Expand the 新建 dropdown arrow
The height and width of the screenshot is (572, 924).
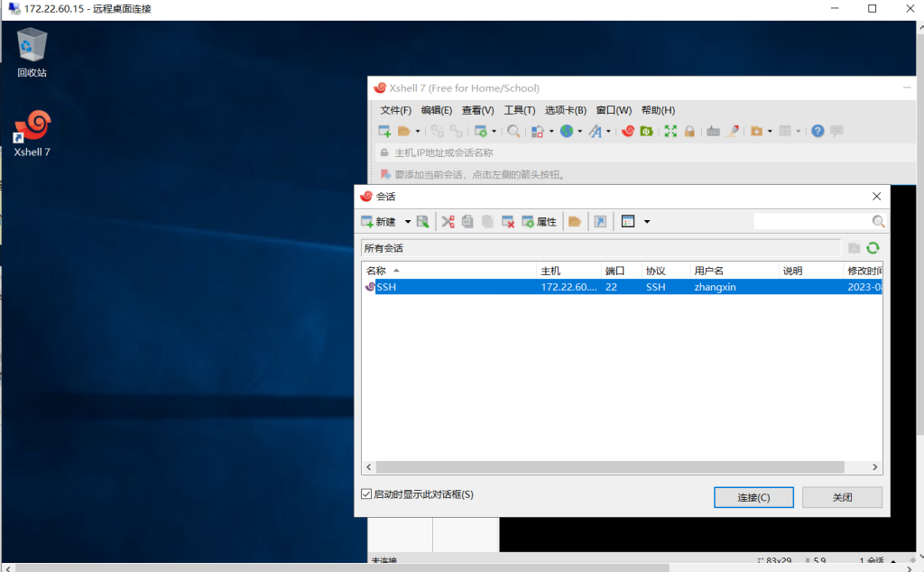[408, 221]
